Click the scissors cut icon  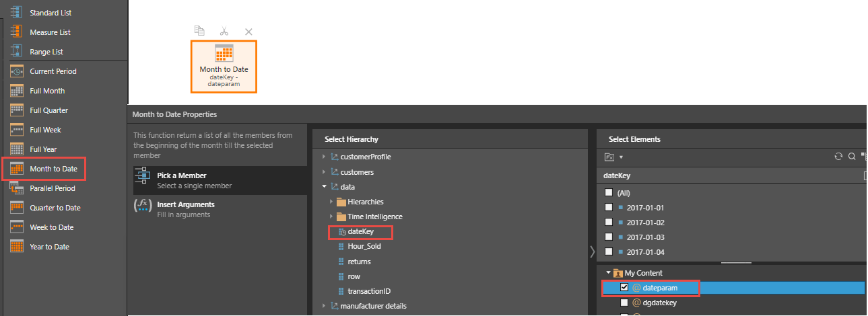click(224, 31)
